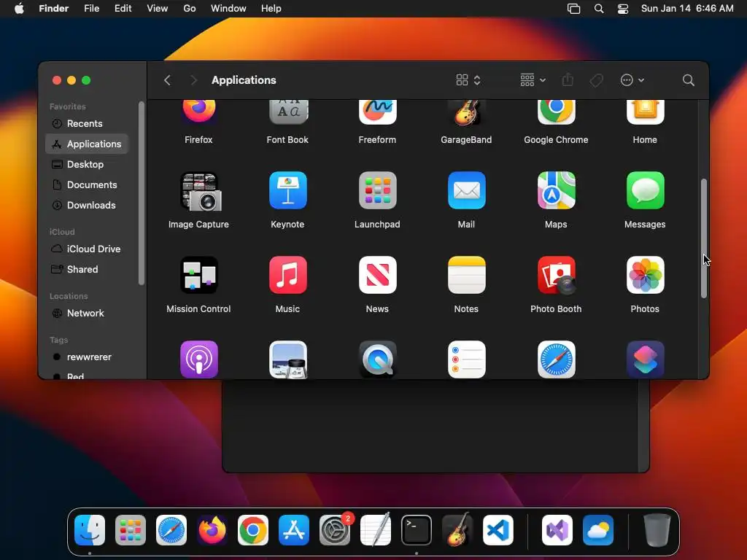The height and width of the screenshot is (560, 747).
Task: Open the Notes app icon
Action: pos(466,275)
